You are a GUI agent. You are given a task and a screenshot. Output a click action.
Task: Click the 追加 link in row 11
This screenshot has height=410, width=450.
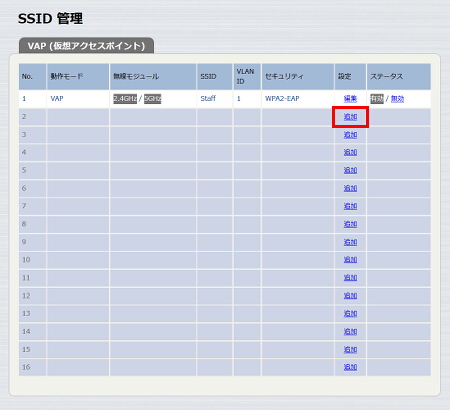(x=350, y=278)
